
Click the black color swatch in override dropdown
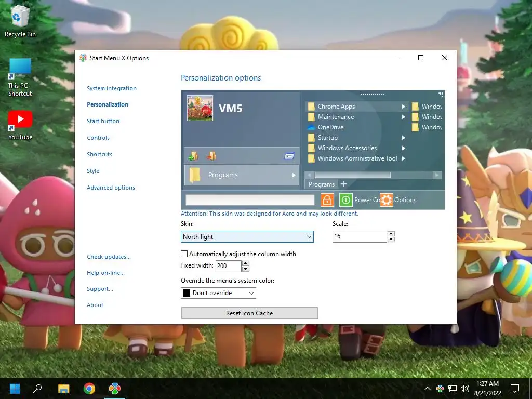pos(187,293)
